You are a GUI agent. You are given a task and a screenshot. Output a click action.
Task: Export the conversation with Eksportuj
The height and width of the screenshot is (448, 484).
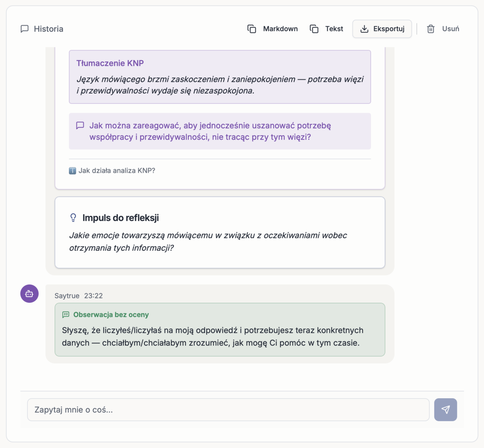point(382,29)
